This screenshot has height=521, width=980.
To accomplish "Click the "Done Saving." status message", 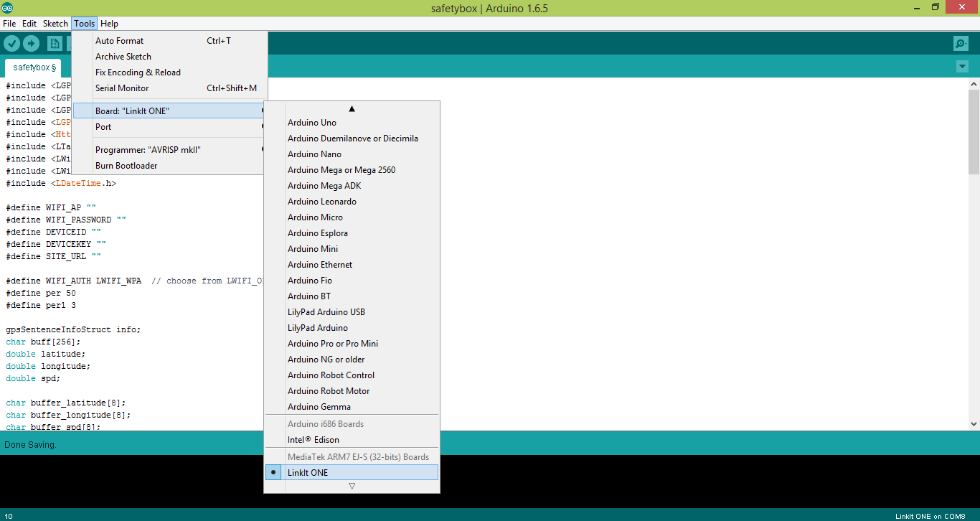I will point(30,445).
